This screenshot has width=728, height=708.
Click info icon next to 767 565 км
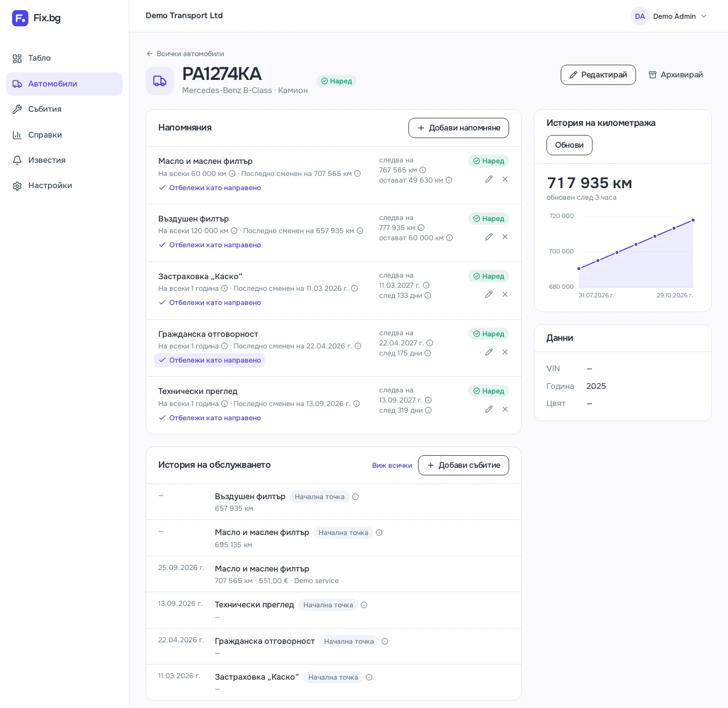(x=423, y=170)
